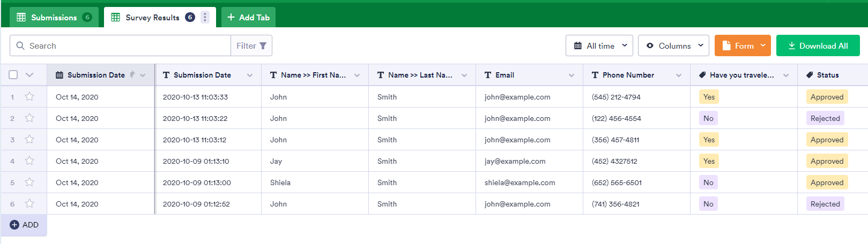Open the Email column header menu
This screenshot has width=868, height=244.
tap(572, 75)
